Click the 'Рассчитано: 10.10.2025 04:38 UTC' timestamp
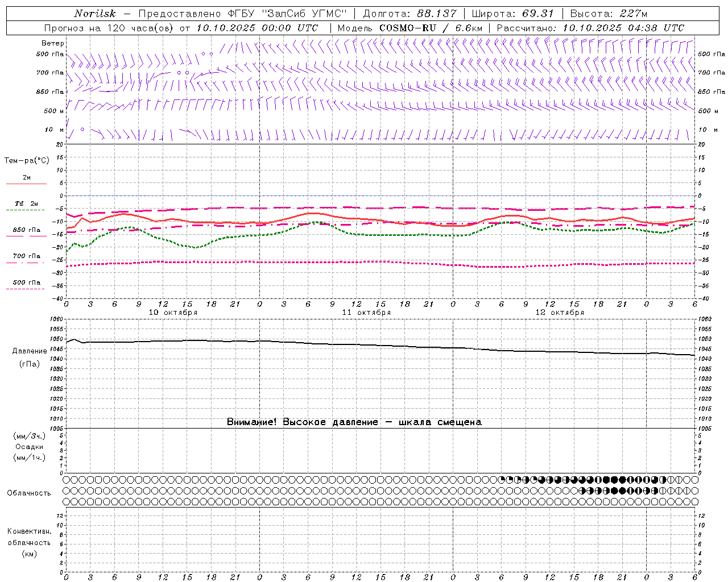 (x=590, y=28)
